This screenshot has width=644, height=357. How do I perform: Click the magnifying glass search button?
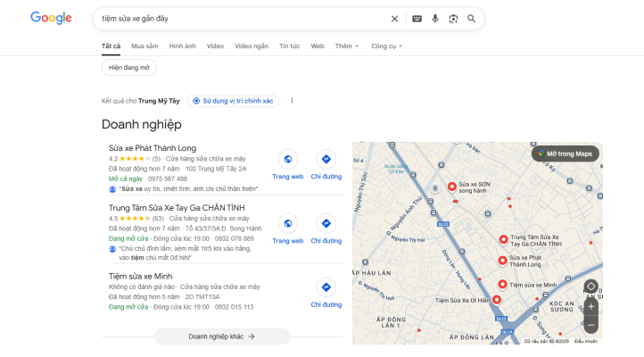(472, 18)
